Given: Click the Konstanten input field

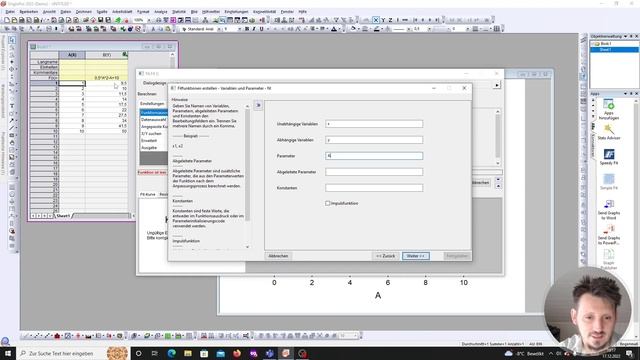Looking at the screenshot, I should (x=374, y=188).
